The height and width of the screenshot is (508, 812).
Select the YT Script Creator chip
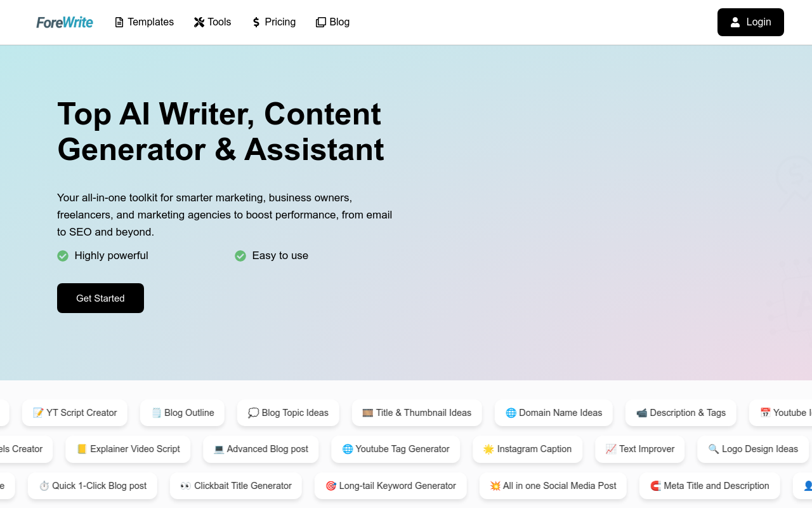point(75,413)
